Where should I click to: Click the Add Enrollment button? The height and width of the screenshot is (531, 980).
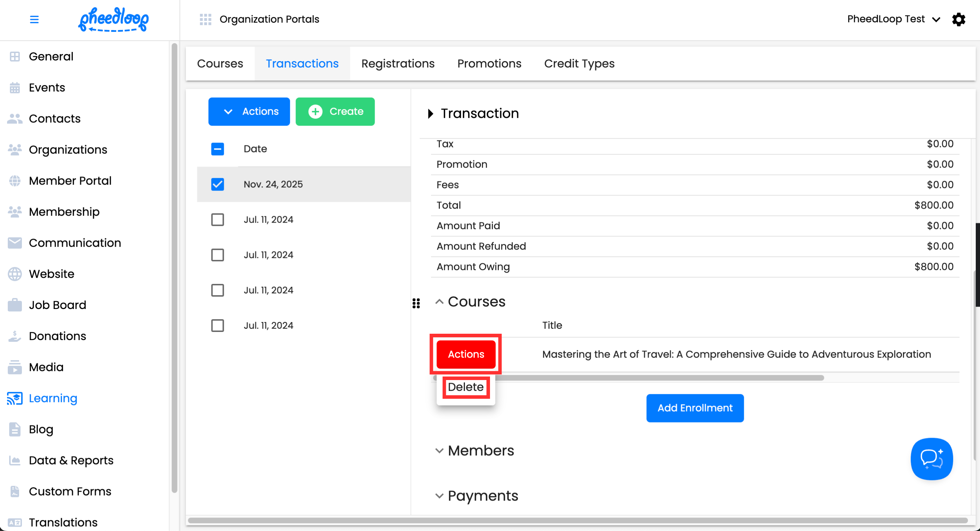[x=695, y=408]
